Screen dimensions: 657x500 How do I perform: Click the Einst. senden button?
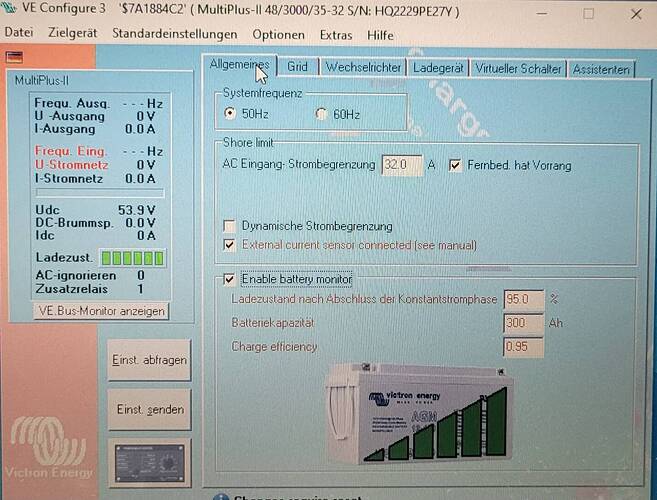(x=149, y=409)
